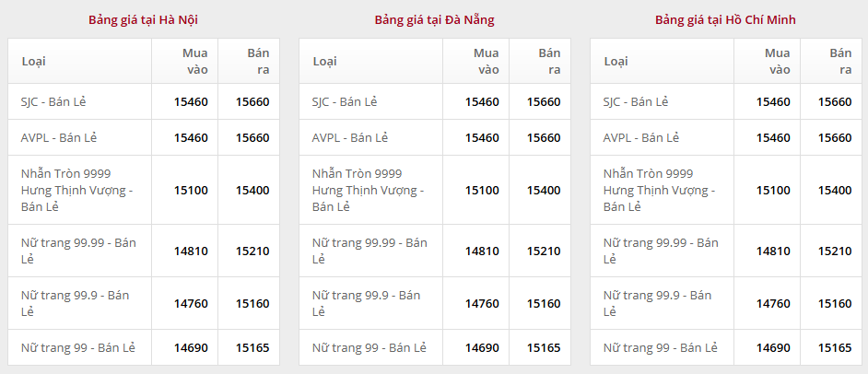Click the 'Bảng giá tại Hồ Chí Minh' heading
Viewport: 868px width, 374px height.
pos(725,19)
